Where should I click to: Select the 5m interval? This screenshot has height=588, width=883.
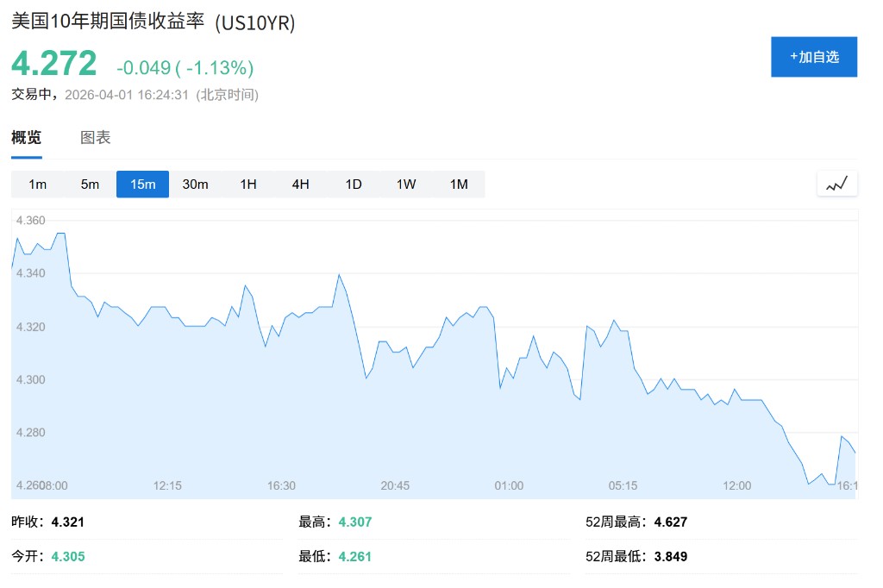[90, 184]
